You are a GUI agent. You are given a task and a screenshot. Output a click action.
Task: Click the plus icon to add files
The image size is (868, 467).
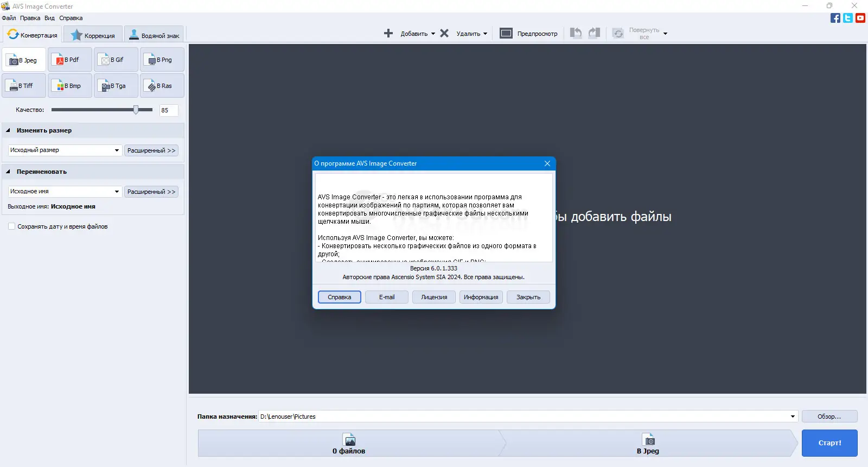[x=388, y=33]
